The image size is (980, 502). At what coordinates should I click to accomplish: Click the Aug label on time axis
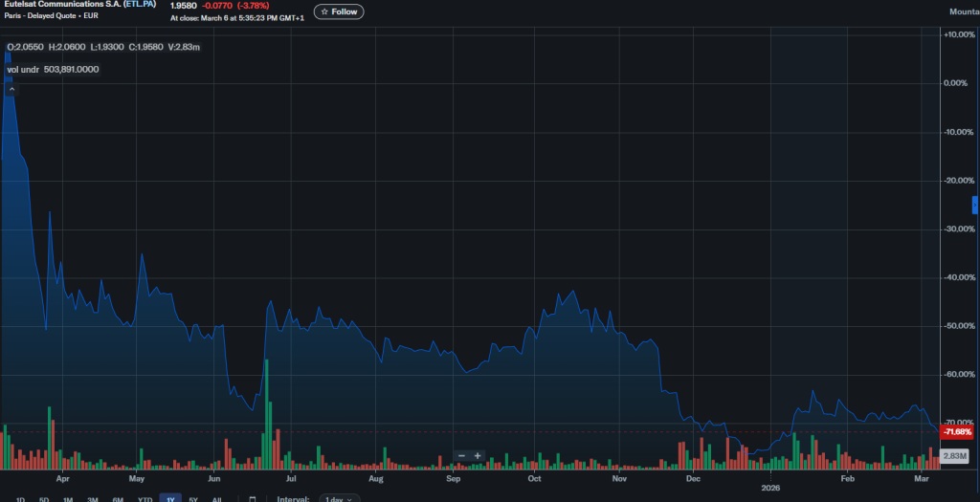coord(375,479)
